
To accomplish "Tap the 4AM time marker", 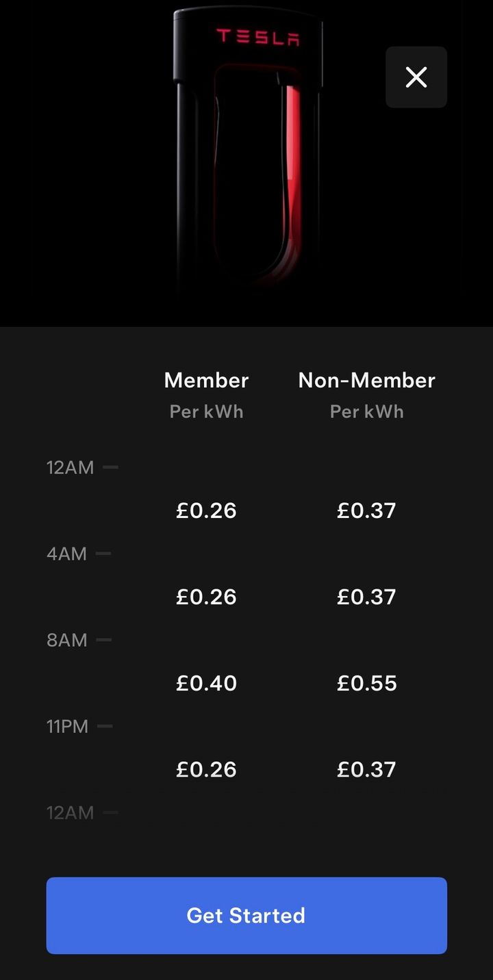I will pos(66,554).
